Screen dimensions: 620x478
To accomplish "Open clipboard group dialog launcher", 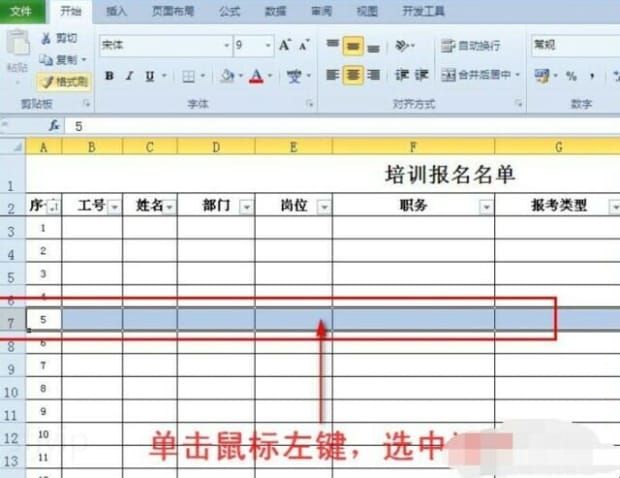I will [x=86, y=104].
